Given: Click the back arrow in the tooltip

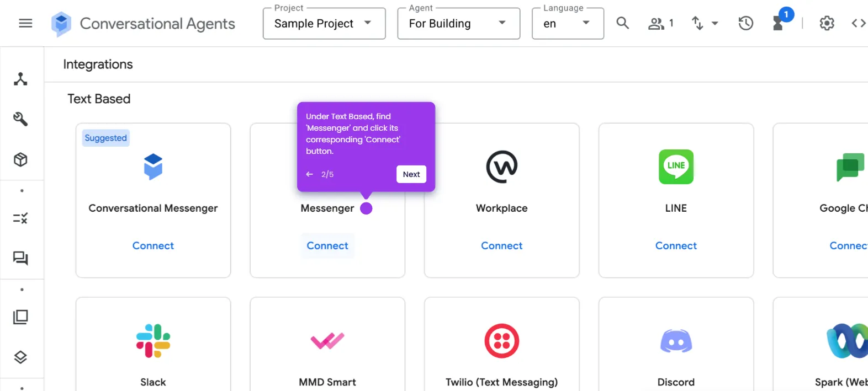Looking at the screenshot, I should pyautogui.click(x=310, y=174).
